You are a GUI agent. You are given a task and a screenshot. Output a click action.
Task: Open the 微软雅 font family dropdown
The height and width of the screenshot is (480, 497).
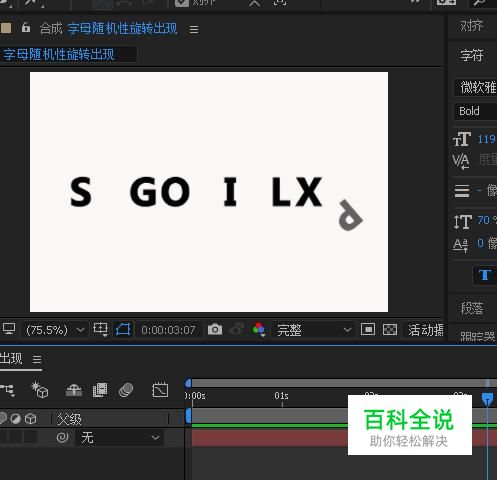pos(476,87)
